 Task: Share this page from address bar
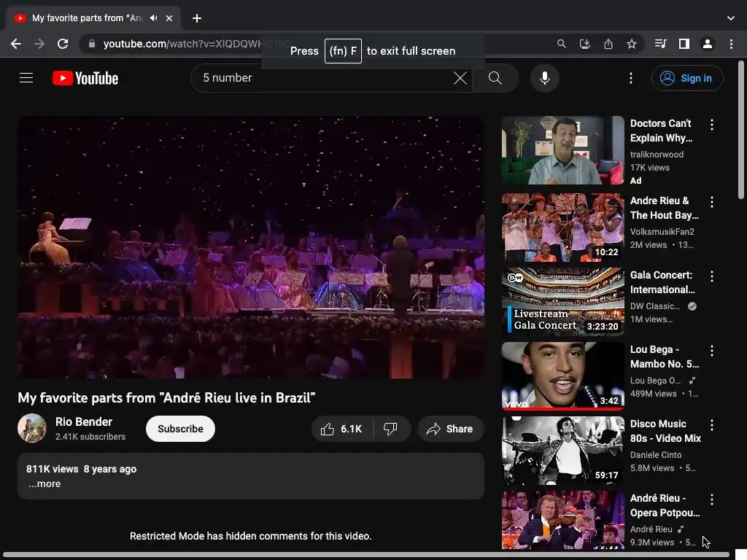point(608,44)
